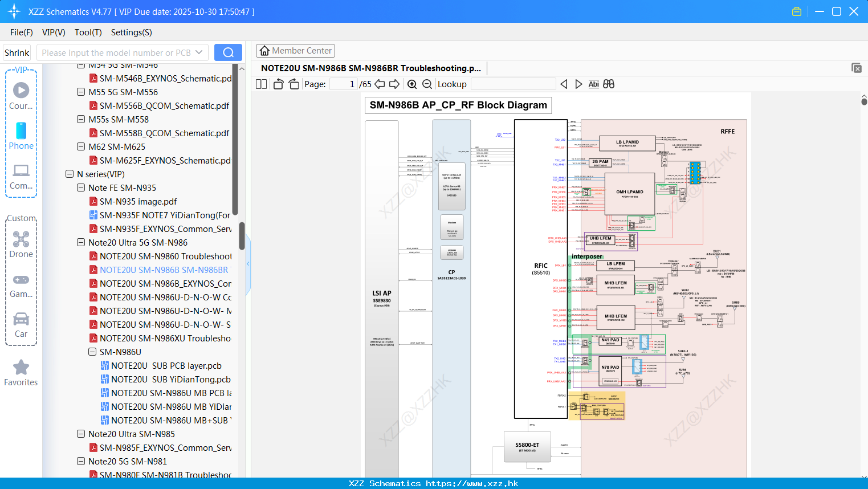Zoom in on the schematic
This screenshot has width=868, height=489.
point(412,84)
